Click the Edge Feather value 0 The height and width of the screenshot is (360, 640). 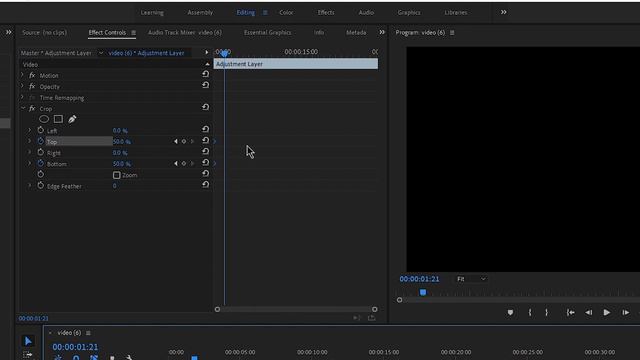pos(115,186)
